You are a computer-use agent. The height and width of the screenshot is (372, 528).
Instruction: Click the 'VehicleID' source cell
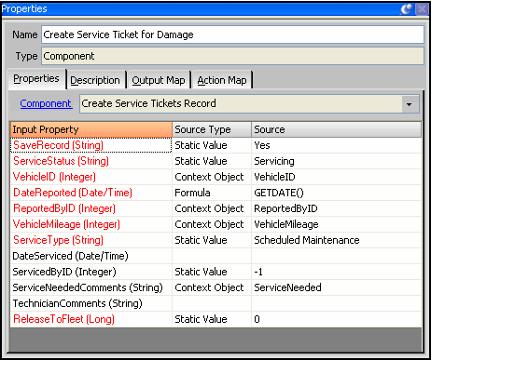[336, 177]
